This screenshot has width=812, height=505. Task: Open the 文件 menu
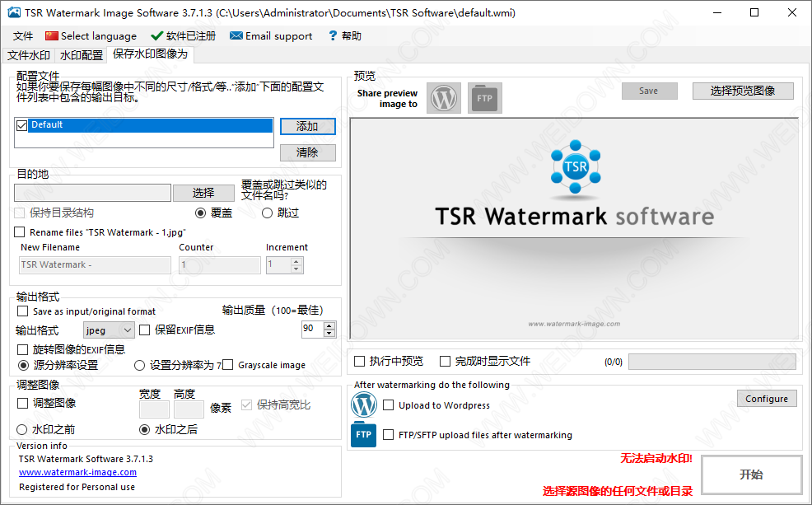23,35
